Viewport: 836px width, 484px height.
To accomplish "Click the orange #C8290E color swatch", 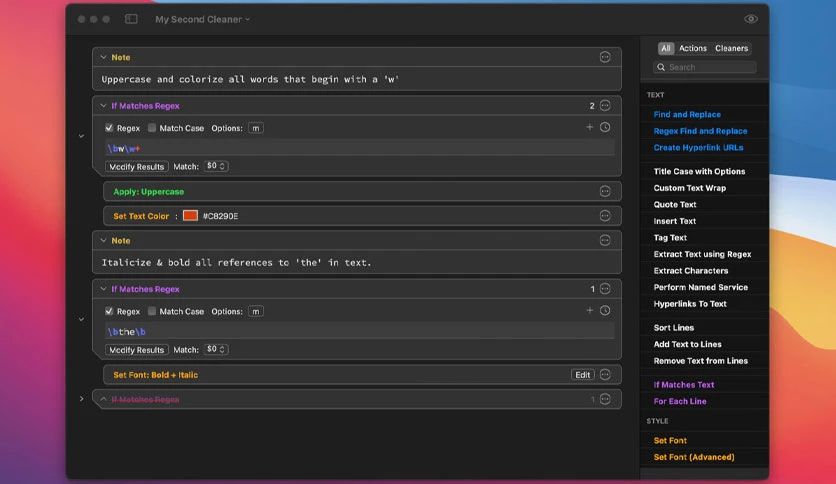I will tap(190, 215).
